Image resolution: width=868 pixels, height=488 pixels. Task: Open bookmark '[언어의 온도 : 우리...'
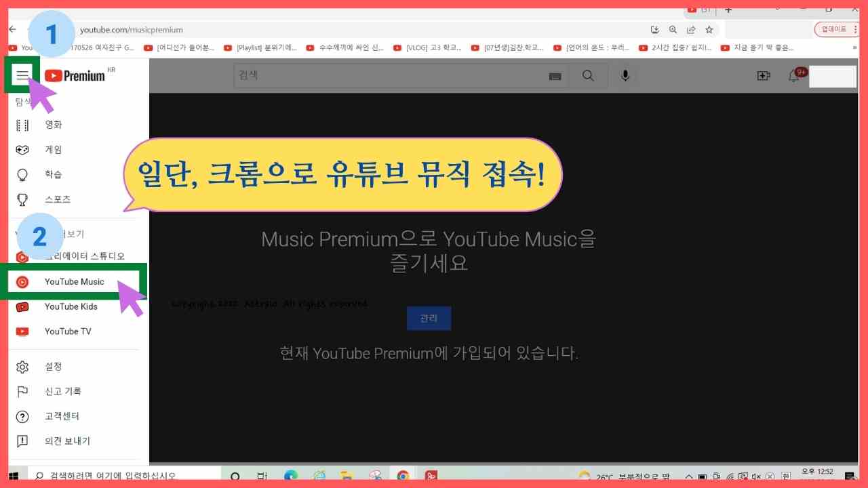point(592,47)
